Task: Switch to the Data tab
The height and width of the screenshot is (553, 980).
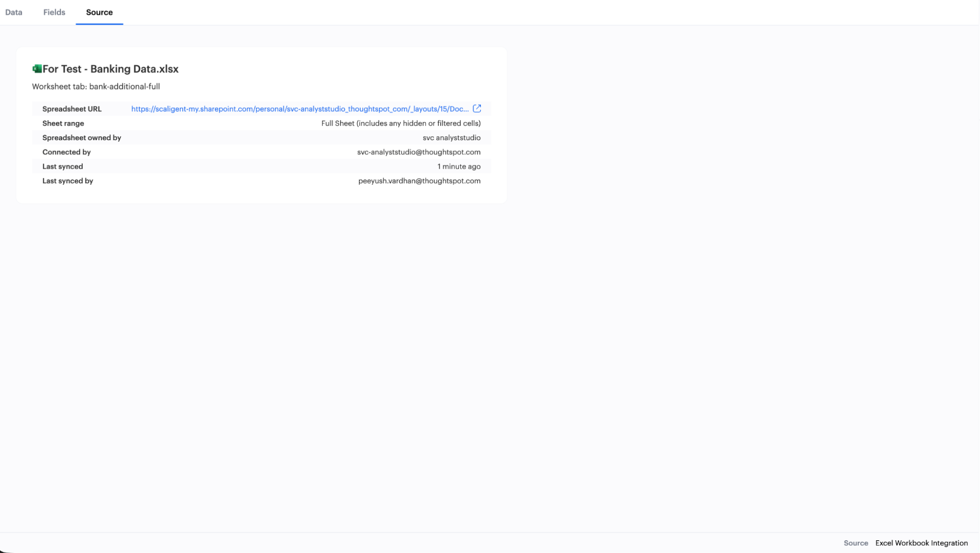Action: coord(14,12)
